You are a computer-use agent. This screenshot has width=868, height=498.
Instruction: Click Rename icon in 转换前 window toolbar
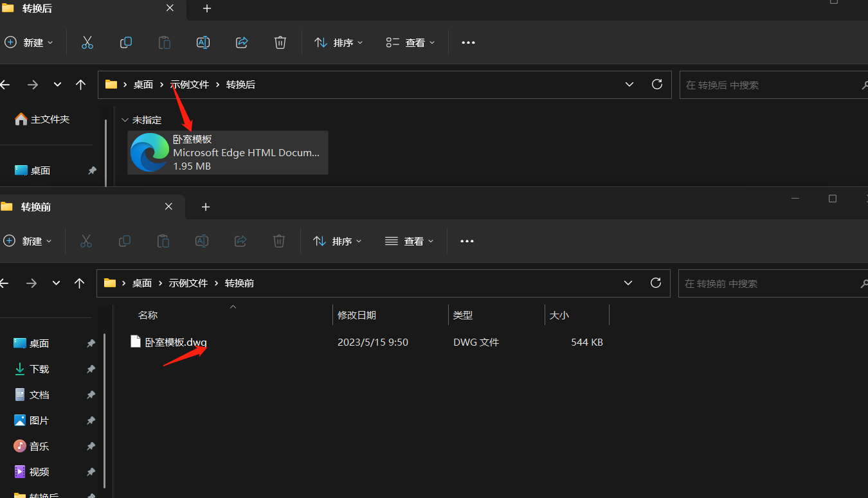(202, 241)
